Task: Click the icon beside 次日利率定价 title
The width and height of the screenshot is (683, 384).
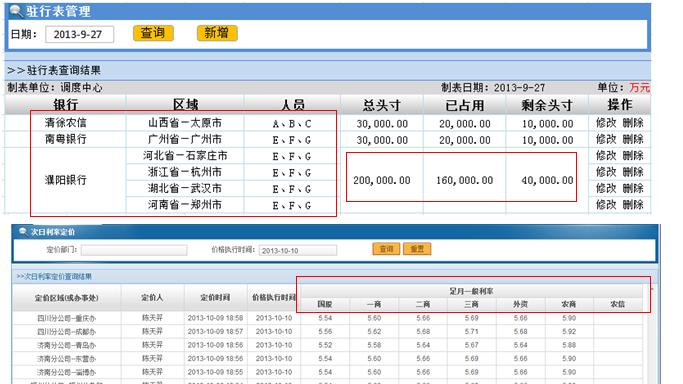Action: [x=23, y=231]
